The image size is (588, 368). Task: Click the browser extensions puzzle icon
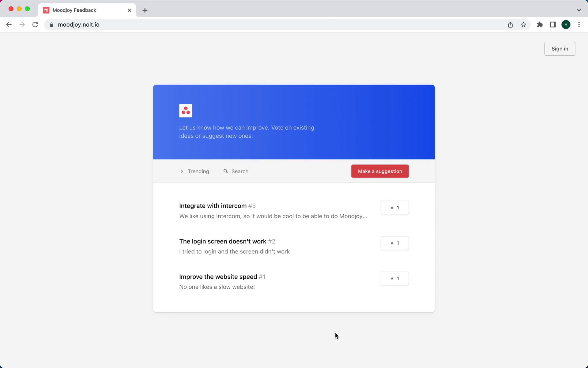(540, 24)
